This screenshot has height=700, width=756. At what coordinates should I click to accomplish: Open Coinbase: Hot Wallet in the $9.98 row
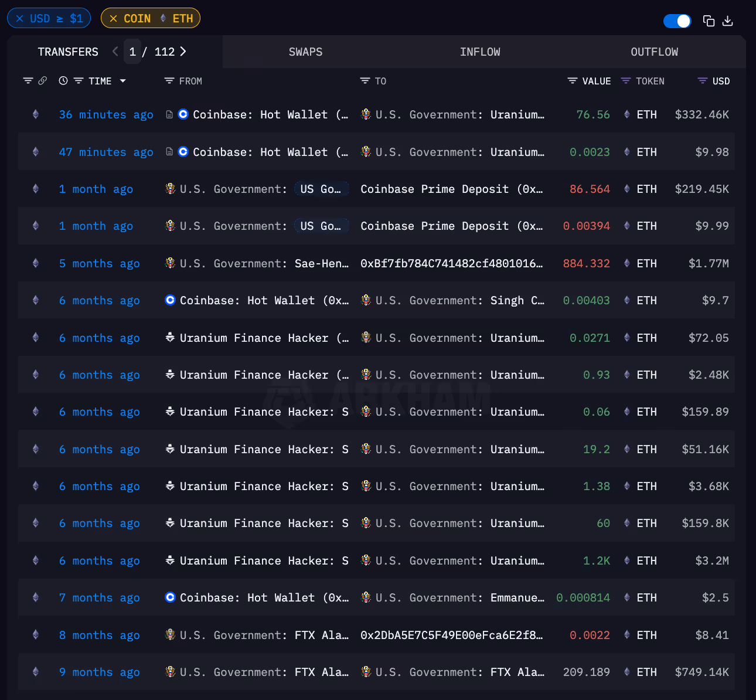point(271,152)
